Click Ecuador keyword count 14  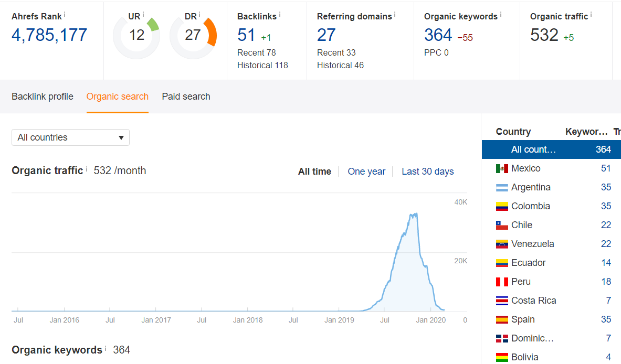coord(606,263)
